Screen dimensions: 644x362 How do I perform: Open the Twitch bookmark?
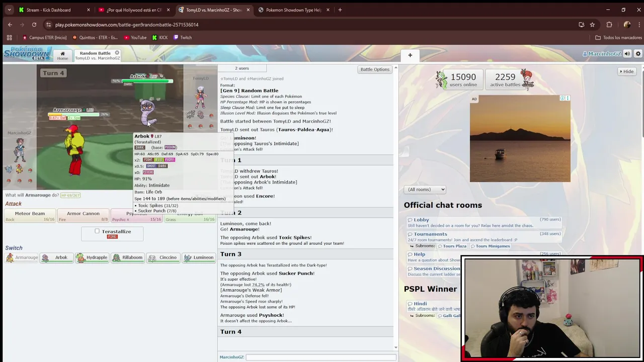(182, 38)
